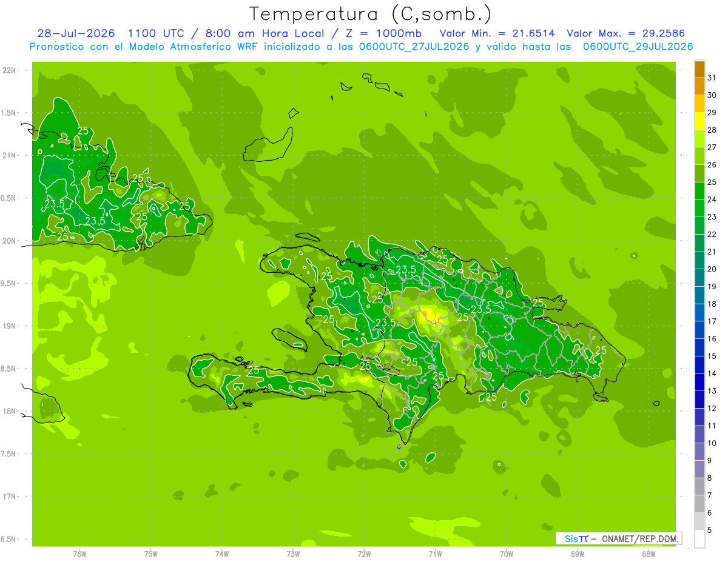Click the legend scale value "29"

click(712, 112)
